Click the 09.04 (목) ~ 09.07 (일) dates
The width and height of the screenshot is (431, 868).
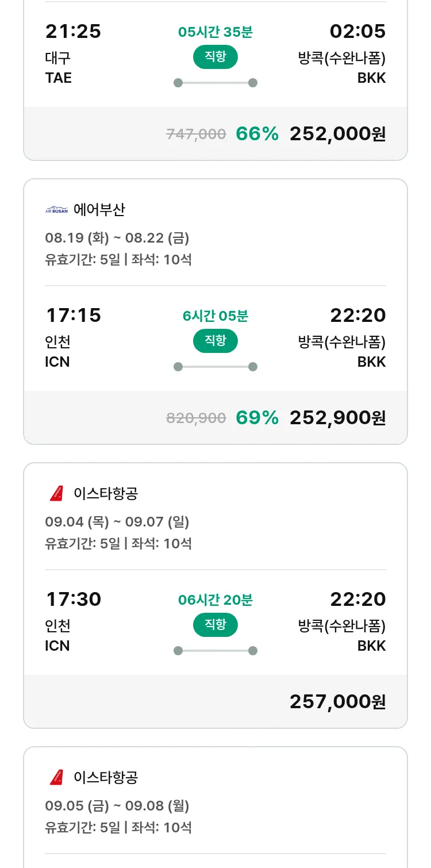pos(117,522)
